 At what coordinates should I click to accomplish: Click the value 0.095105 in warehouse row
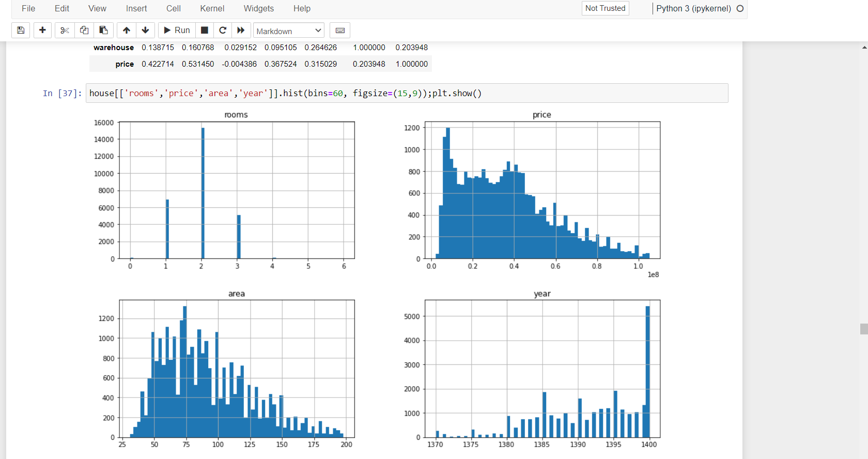point(281,48)
